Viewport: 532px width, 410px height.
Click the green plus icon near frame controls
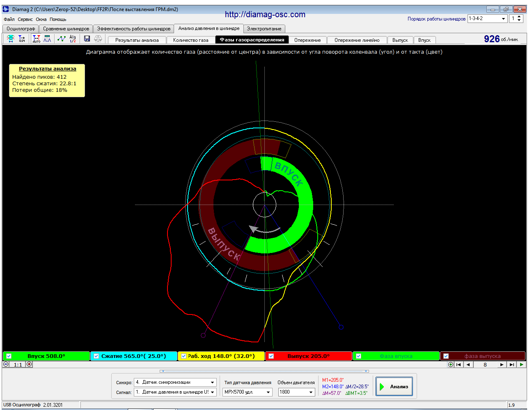point(451,364)
